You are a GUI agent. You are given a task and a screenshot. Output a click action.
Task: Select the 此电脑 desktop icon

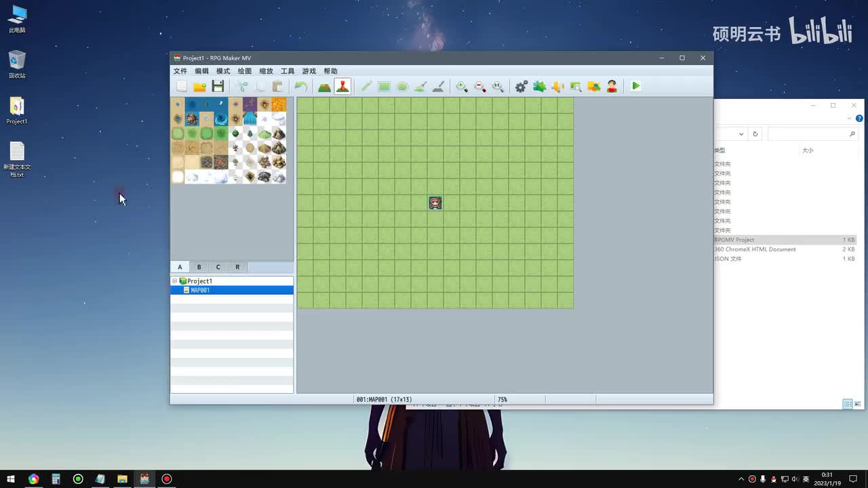17,20
